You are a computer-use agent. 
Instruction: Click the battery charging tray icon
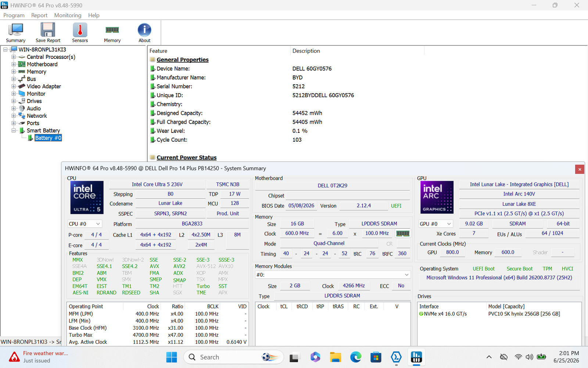point(541,357)
